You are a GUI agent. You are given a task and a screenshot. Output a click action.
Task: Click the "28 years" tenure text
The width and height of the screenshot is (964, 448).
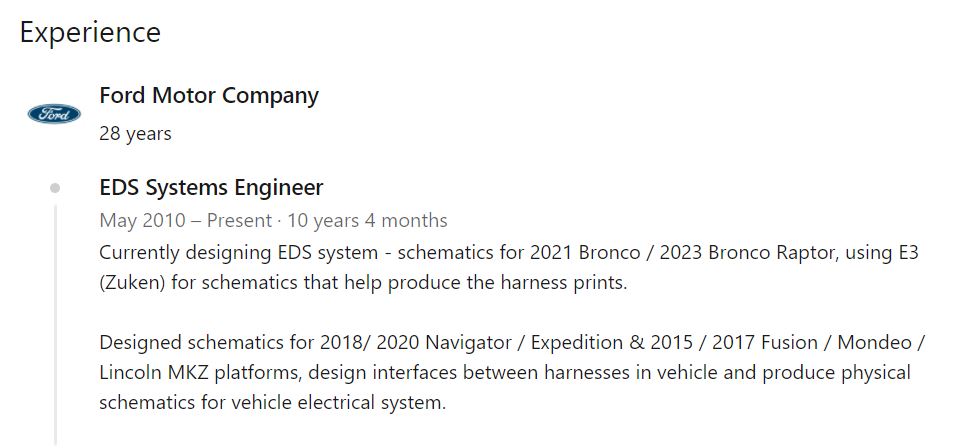(x=135, y=133)
